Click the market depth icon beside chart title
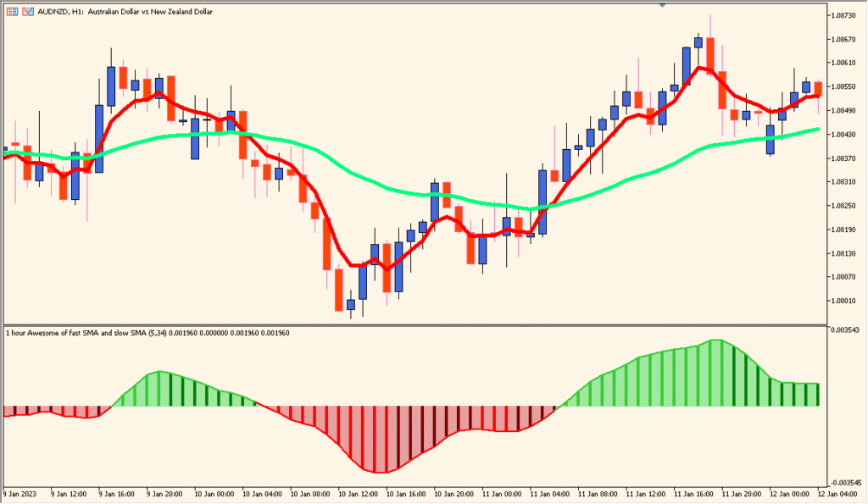Image resolution: width=868 pixels, height=504 pixels. pyautogui.click(x=13, y=12)
